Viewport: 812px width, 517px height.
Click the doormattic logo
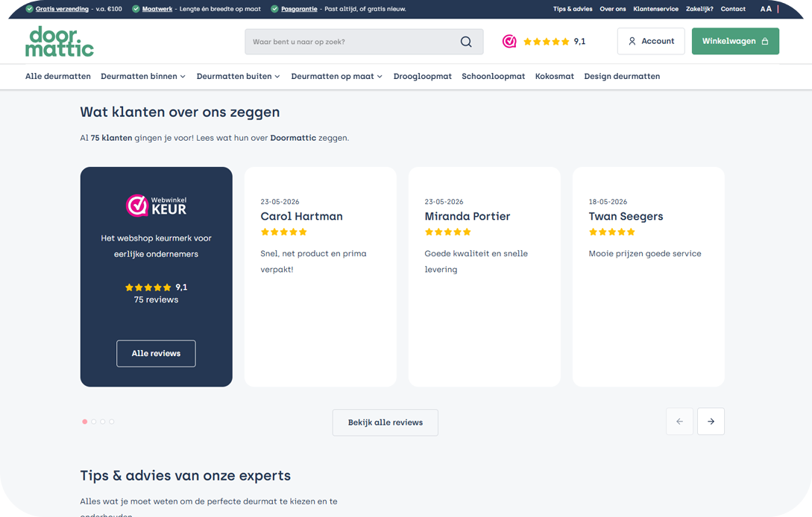[x=60, y=41]
